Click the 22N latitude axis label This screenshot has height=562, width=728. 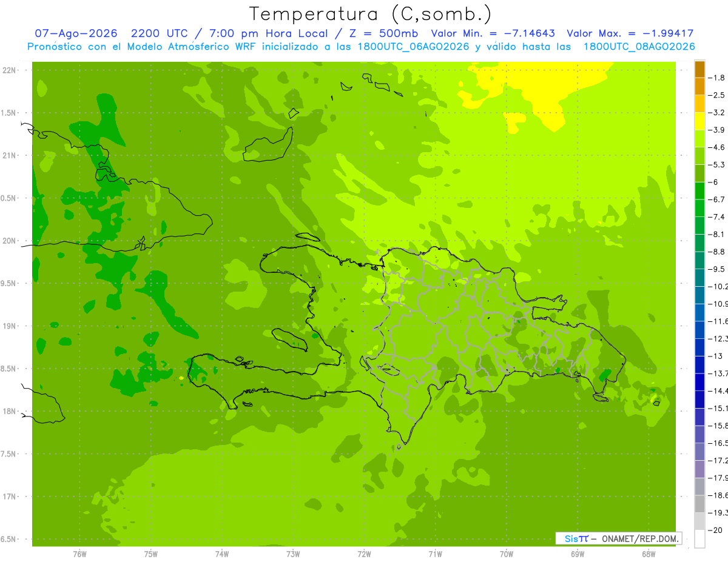coord(9,70)
